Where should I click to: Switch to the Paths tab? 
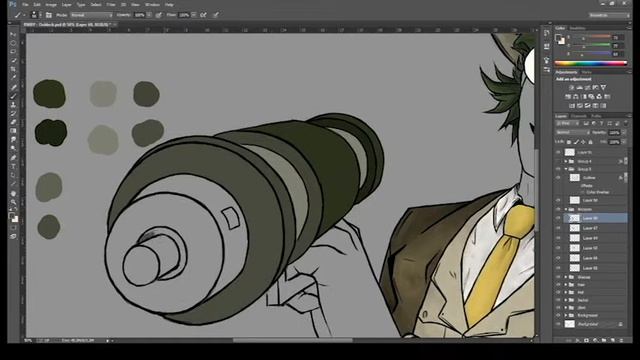click(596, 116)
